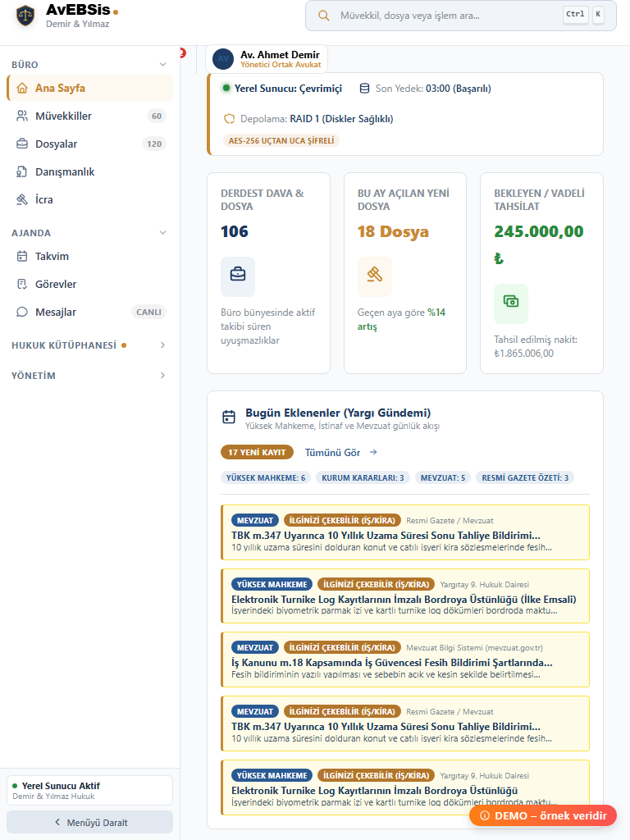Click the database icon beside Son Yedek

(x=364, y=89)
